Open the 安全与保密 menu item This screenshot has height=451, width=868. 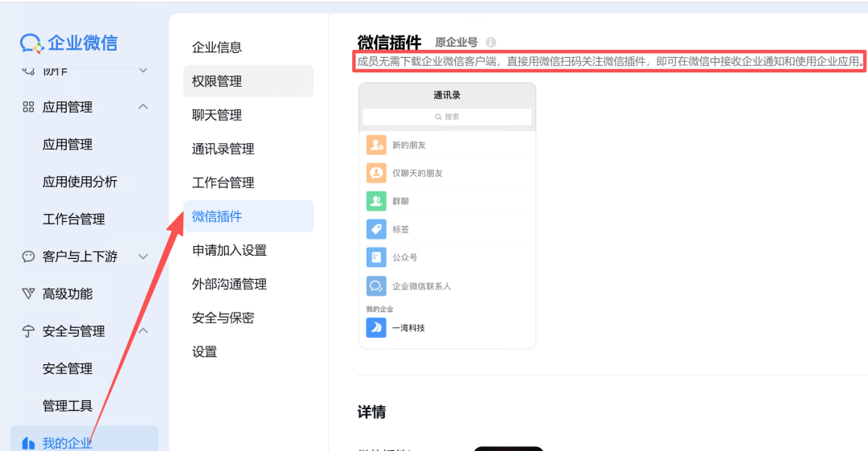[223, 318]
